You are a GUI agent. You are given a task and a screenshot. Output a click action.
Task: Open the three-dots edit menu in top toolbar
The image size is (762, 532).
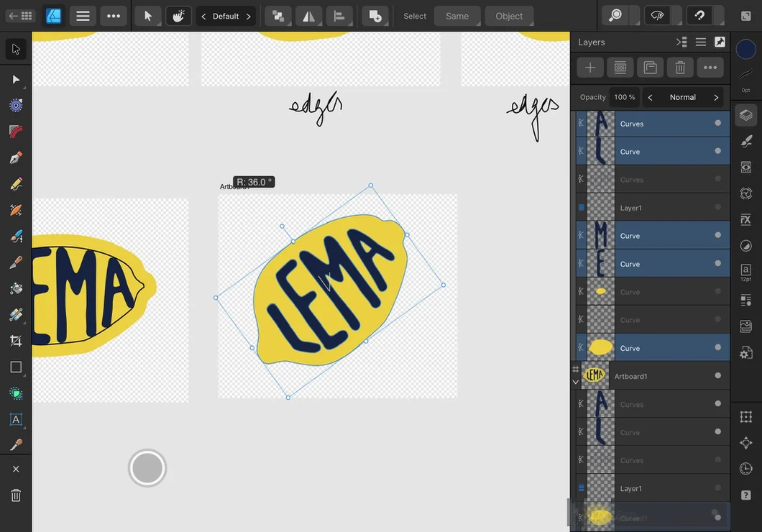point(114,16)
